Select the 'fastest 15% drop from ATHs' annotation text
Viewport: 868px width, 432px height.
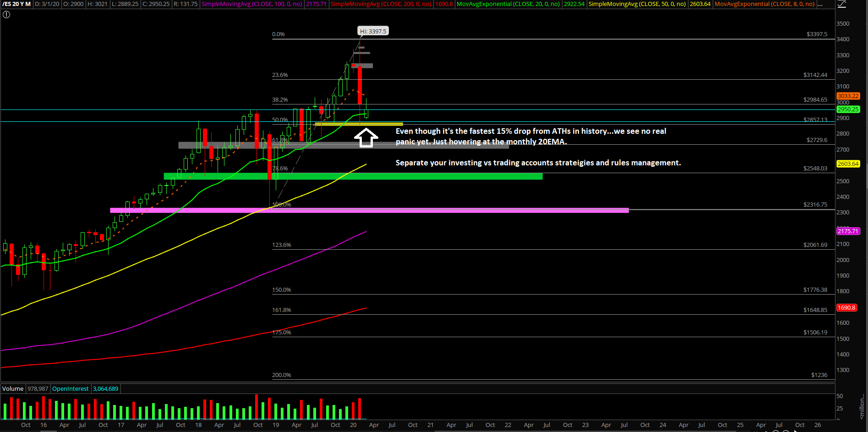click(531, 137)
